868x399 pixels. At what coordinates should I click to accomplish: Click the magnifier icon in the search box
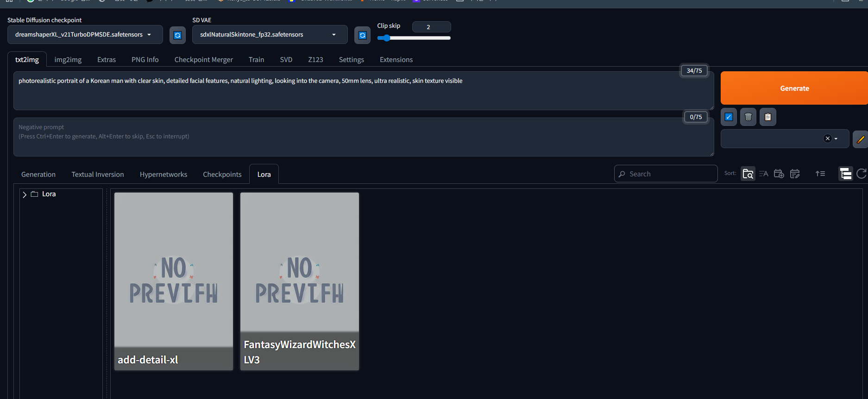click(622, 174)
